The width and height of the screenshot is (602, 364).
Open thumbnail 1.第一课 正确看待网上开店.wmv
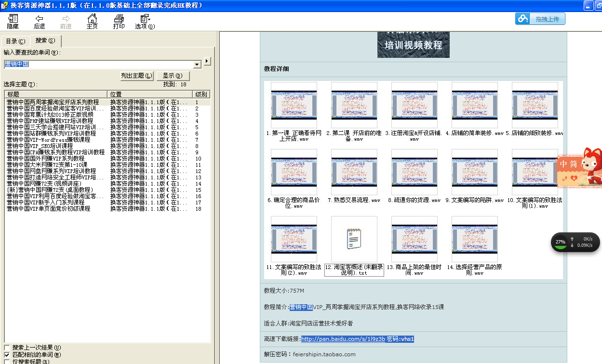coord(294,105)
